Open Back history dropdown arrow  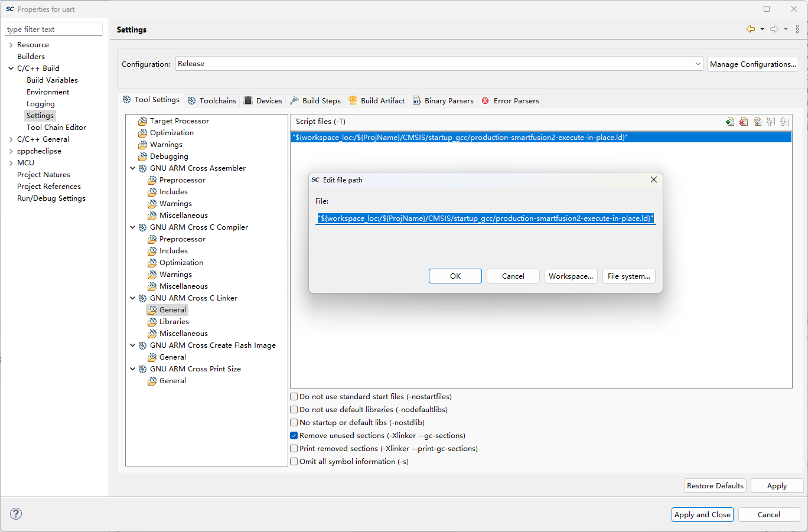(x=762, y=29)
